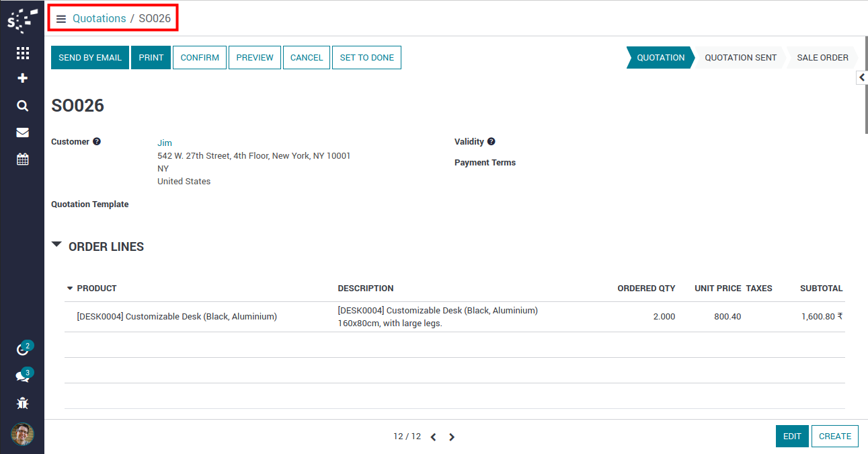This screenshot has width=868, height=454.
Task: Collapse the ORDER LINES section
Action: (57, 245)
